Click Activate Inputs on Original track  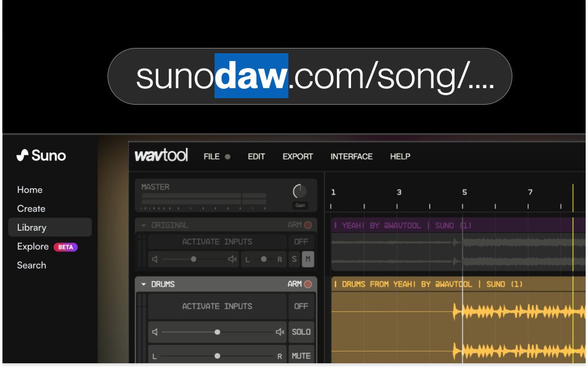(x=217, y=241)
